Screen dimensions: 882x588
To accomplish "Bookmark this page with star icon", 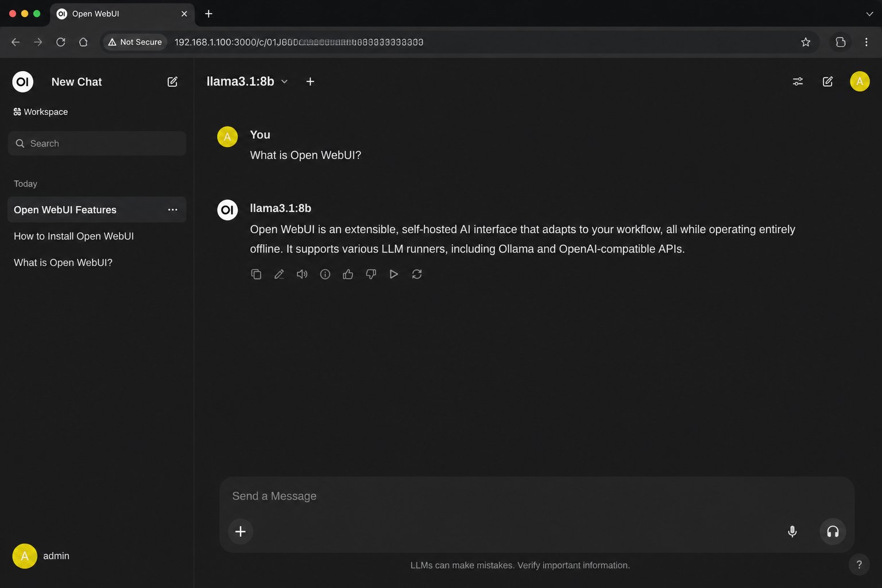I will click(806, 42).
